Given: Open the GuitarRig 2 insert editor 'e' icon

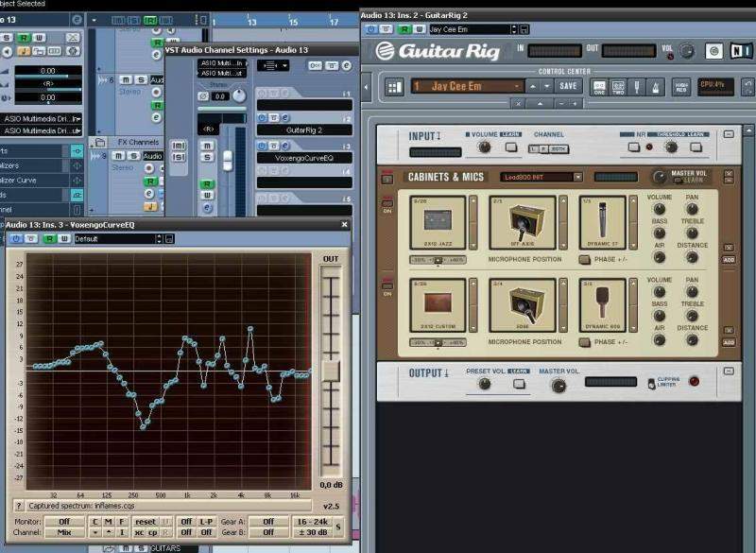Looking at the screenshot, I should [x=285, y=117].
